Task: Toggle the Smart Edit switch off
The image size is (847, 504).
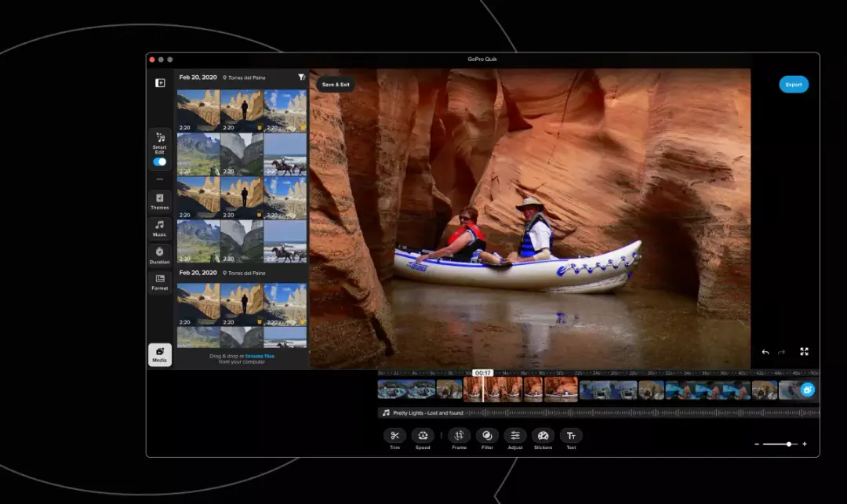Action: 159,162
